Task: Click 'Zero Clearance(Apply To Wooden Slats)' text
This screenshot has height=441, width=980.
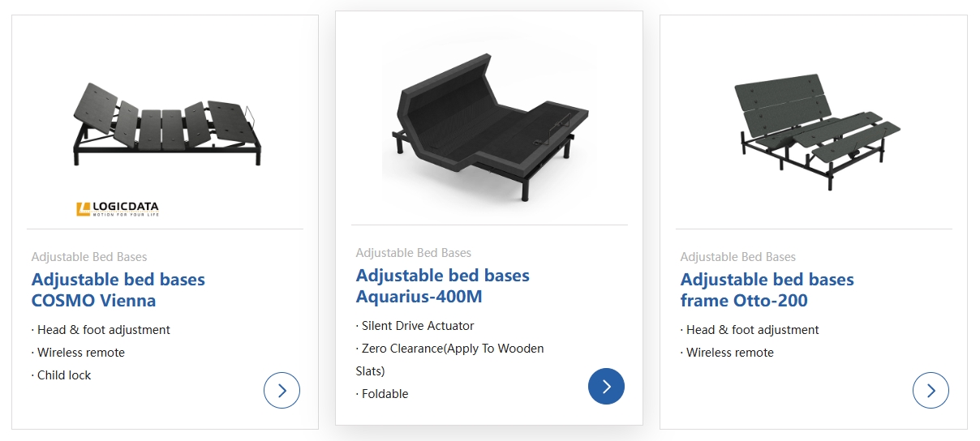Action: (x=450, y=360)
